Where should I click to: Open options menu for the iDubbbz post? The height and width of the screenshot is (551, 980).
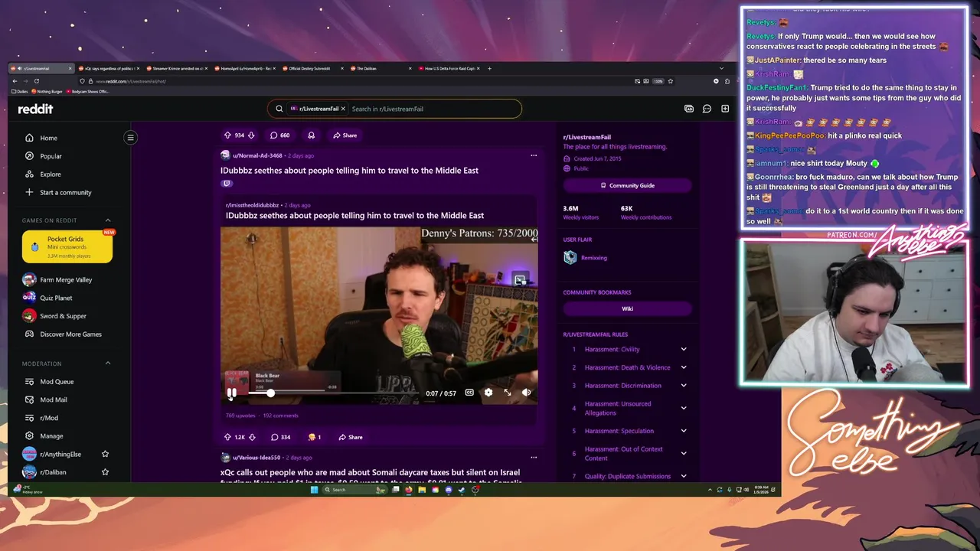[534, 155]
